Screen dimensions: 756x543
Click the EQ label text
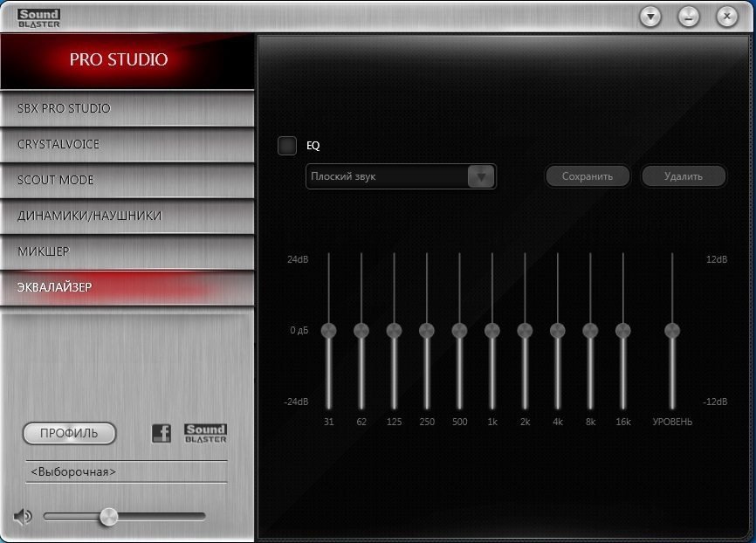313,146
